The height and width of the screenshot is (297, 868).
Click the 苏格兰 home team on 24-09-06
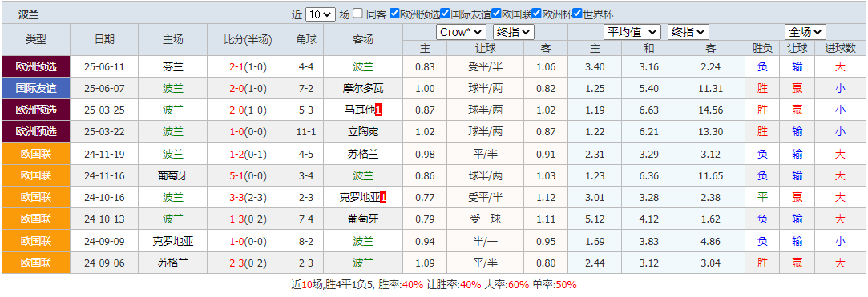point(172,263)
